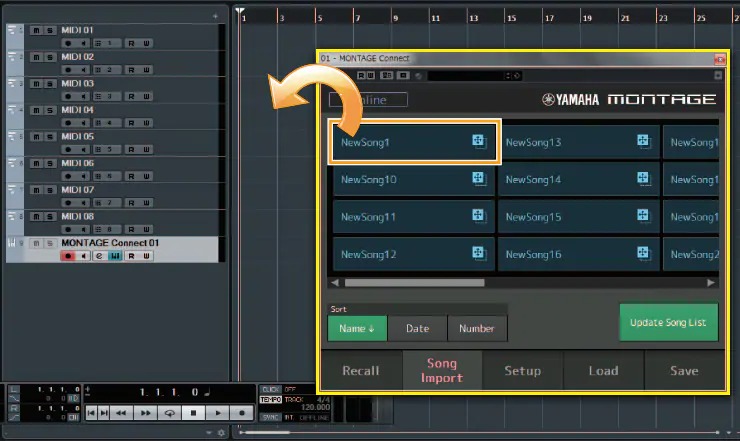
Task: Click the import icon on NewSong16
Action: (x=644, y=253)
